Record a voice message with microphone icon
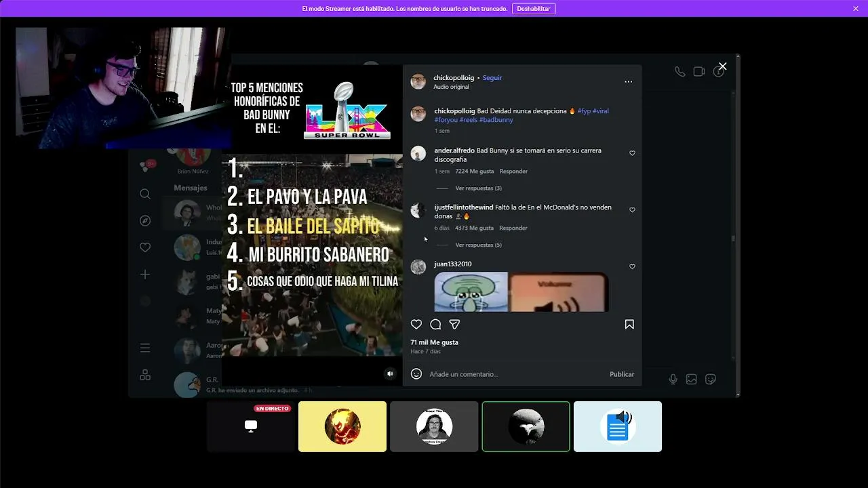 (673, 380)
